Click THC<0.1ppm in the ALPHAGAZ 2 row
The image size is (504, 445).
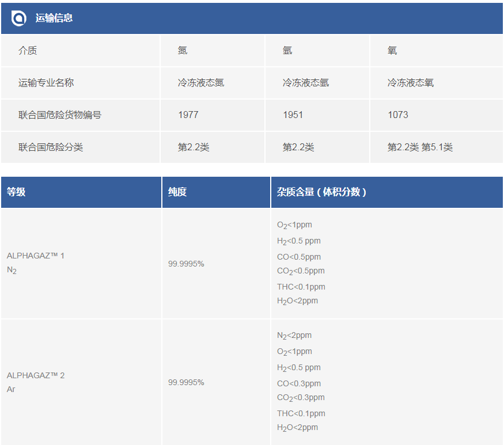[301, 413]
